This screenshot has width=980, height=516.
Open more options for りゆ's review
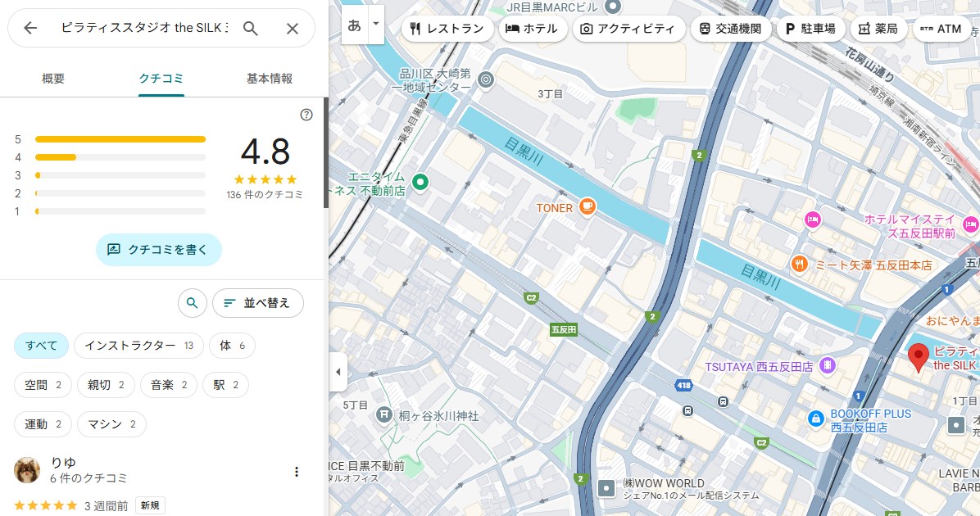pos(297,472)
